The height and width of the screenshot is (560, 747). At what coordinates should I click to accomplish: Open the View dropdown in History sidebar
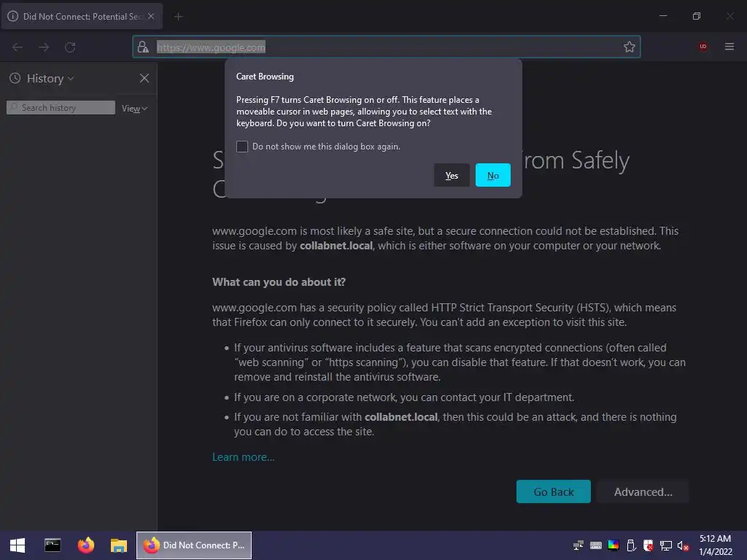[134, 109]
